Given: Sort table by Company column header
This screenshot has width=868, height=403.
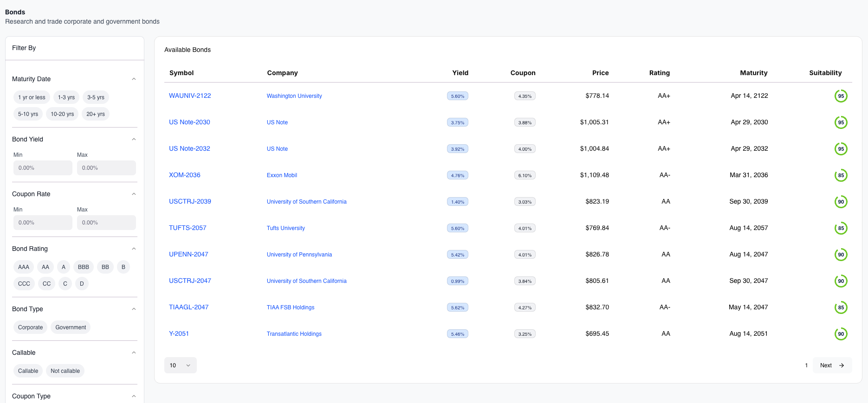Looking at the screenshot, I should [282, 73].
